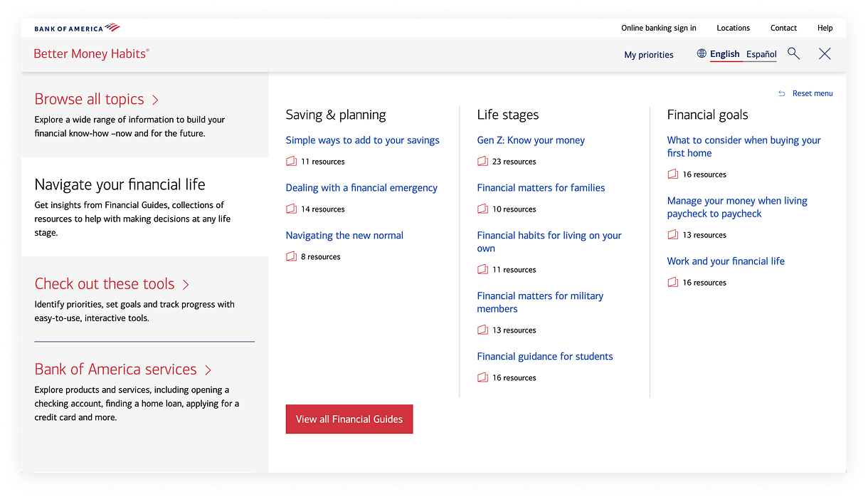Click the book icon beside 23 resources
The width and height of the screenshot is (868, 497).
point(482,162)
